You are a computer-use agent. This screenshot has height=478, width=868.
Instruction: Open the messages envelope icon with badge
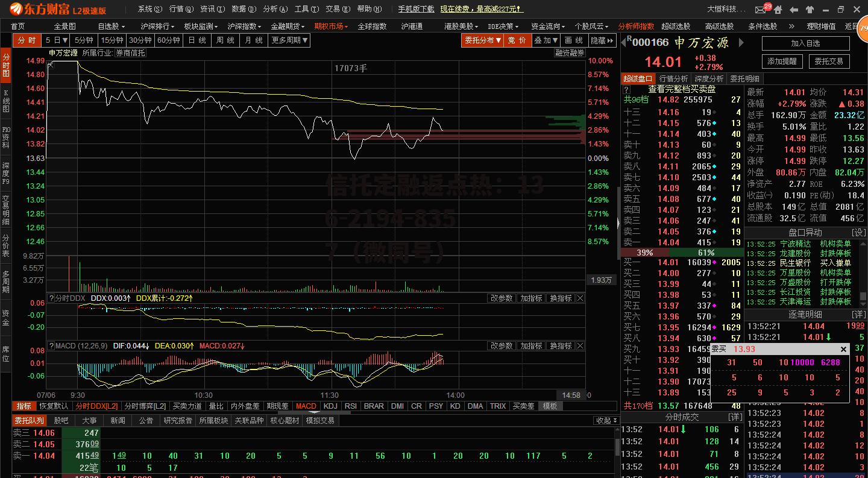(763, 10)
